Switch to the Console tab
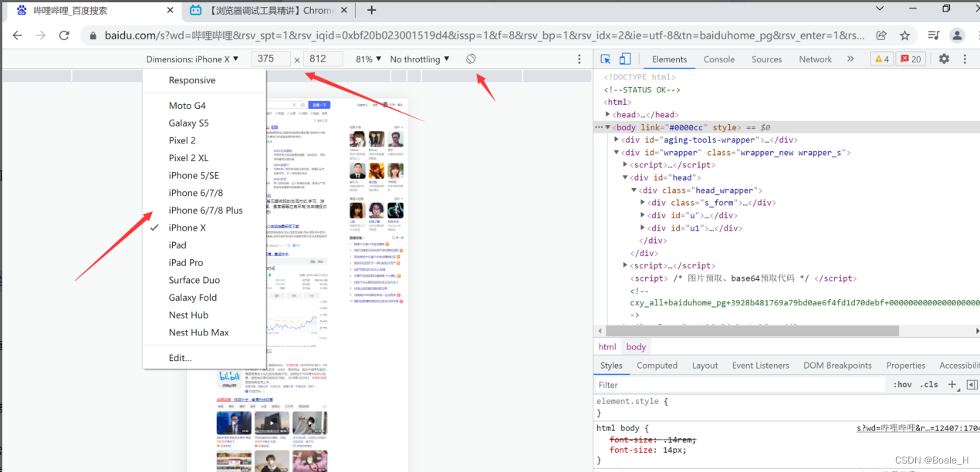 click(719, 59)
